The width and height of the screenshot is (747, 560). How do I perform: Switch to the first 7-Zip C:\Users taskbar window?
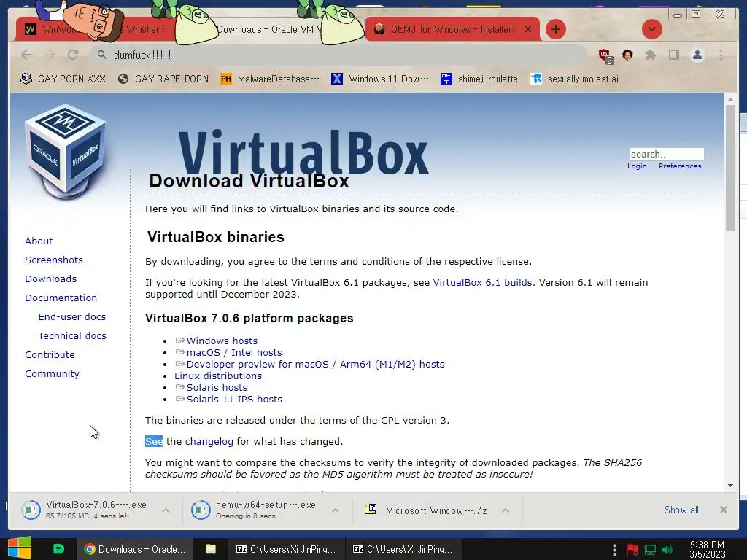coord(286,549)
